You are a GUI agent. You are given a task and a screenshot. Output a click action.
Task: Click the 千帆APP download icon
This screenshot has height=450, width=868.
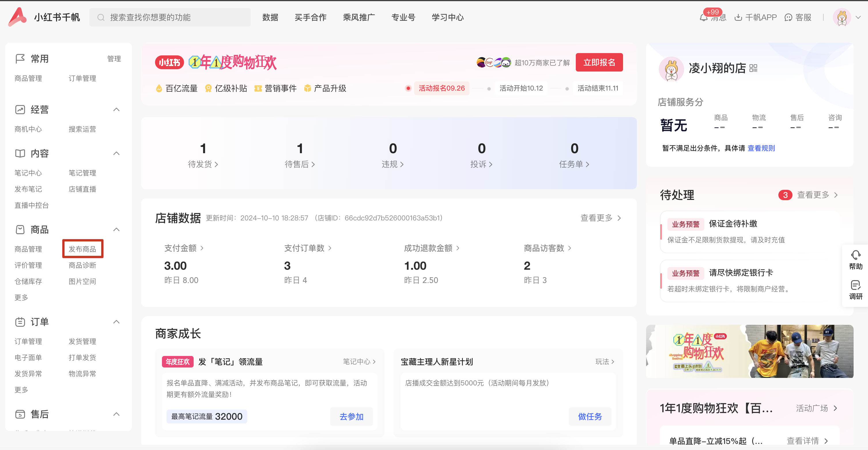[x=738, y=18]
